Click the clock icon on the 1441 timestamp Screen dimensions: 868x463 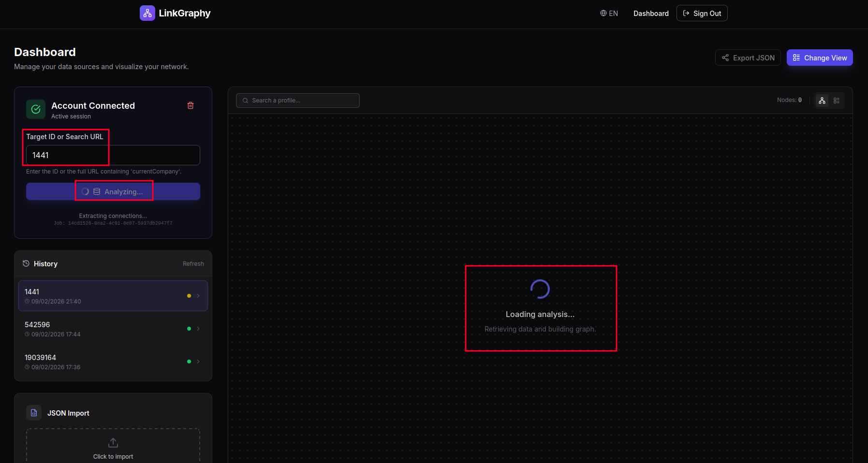pos(27,302)
